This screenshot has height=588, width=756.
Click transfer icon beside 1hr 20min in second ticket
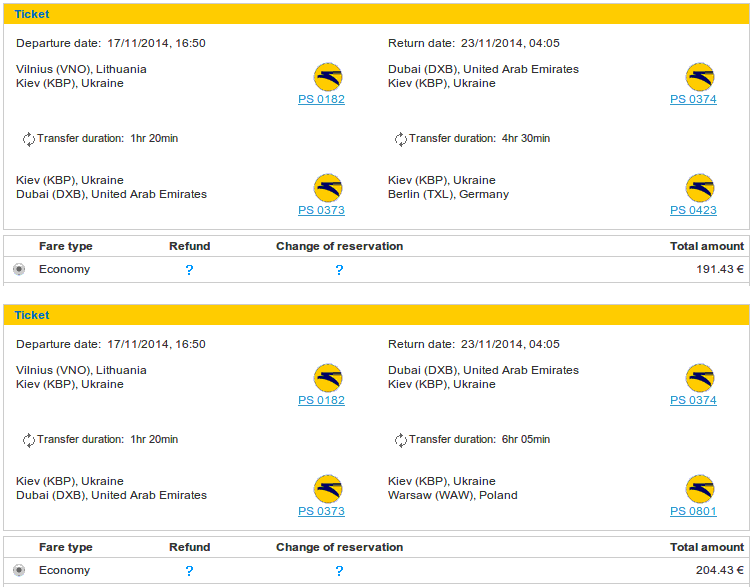[29, 440]
